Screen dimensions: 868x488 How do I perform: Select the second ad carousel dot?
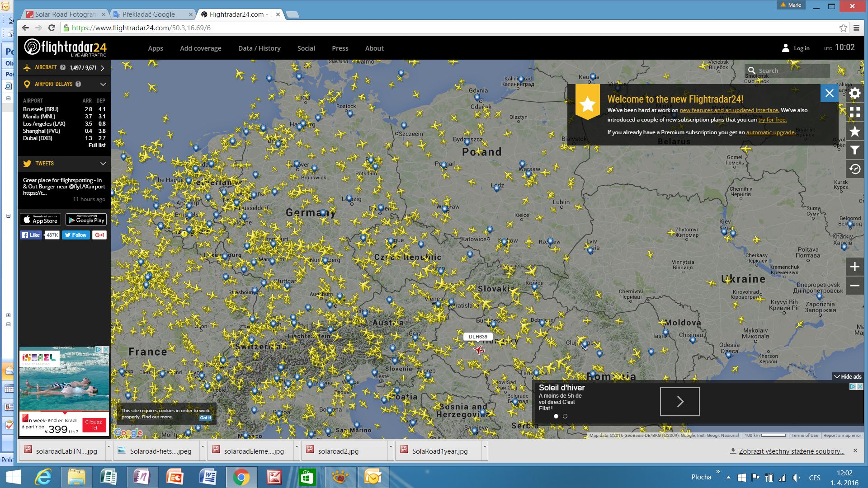coord(565,416)
